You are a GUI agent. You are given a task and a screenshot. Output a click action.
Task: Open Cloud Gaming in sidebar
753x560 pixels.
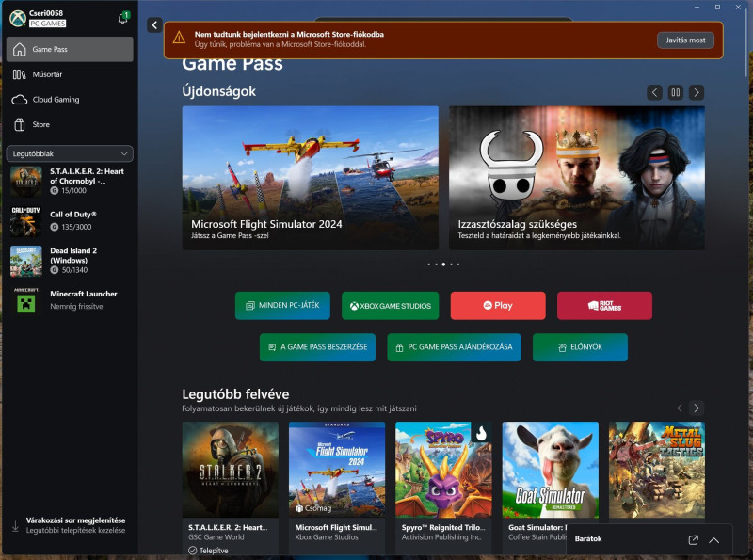pyautogui.click(x=70, y=100)
